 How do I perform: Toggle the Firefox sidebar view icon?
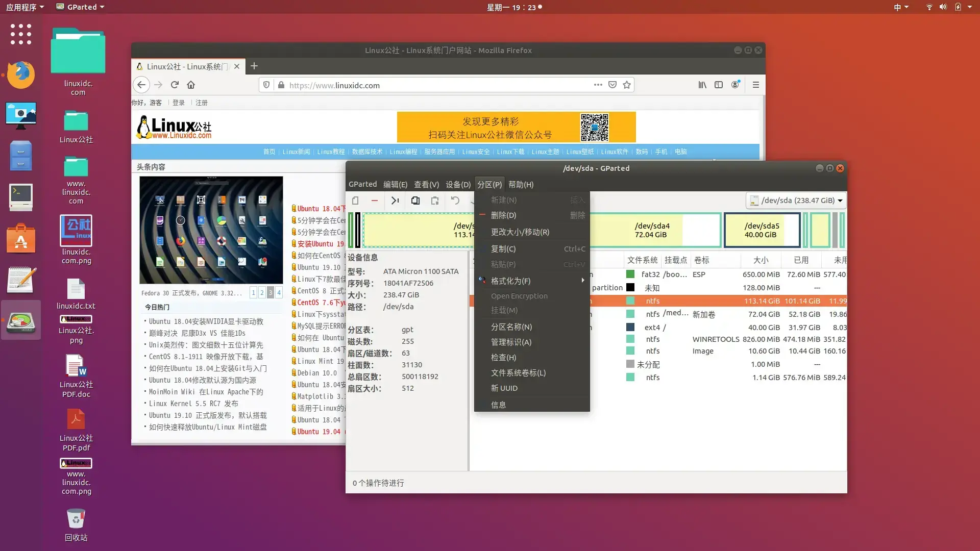pos(719,85)
